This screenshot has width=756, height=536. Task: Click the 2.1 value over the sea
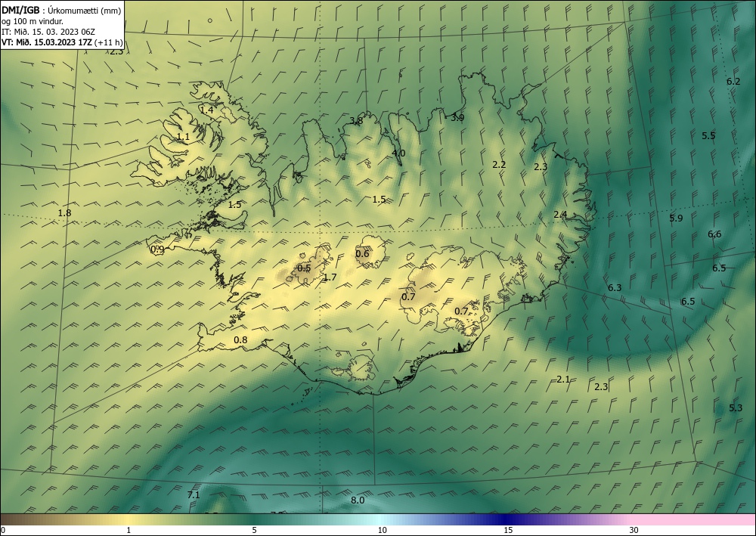(564, 380)
